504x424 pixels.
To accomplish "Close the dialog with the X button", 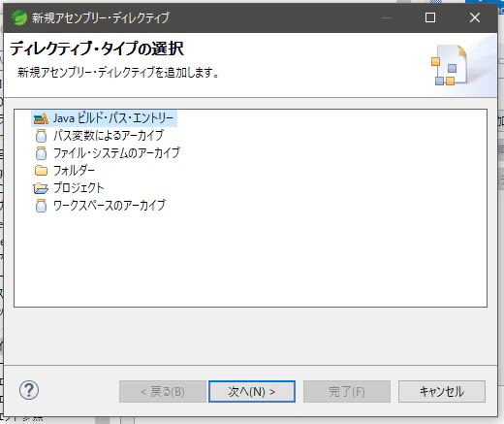I will [475, 17].
